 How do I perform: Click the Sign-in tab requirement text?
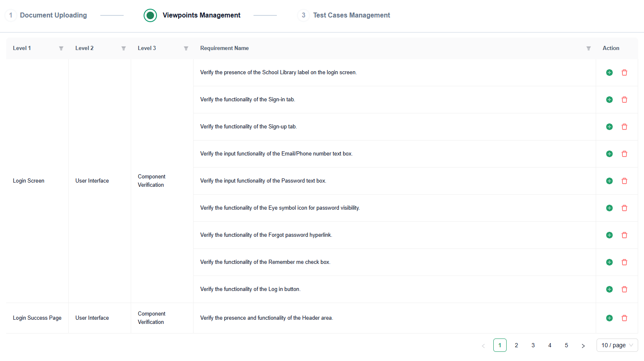248,100
